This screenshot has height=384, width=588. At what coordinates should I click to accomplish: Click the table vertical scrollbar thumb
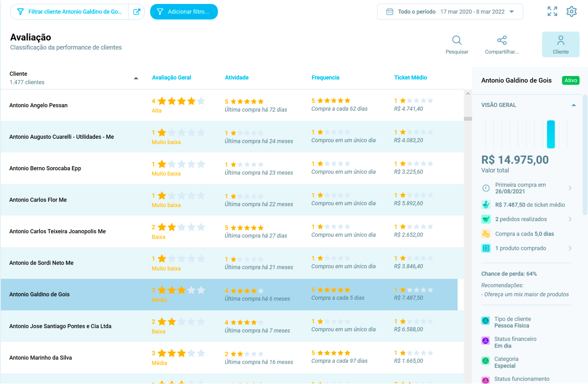468,119
